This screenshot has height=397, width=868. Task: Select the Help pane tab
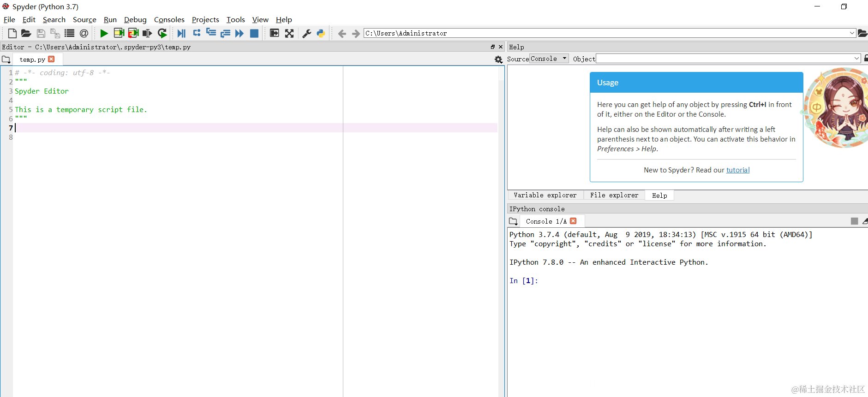pyautogui.click(x=659, y=196)
